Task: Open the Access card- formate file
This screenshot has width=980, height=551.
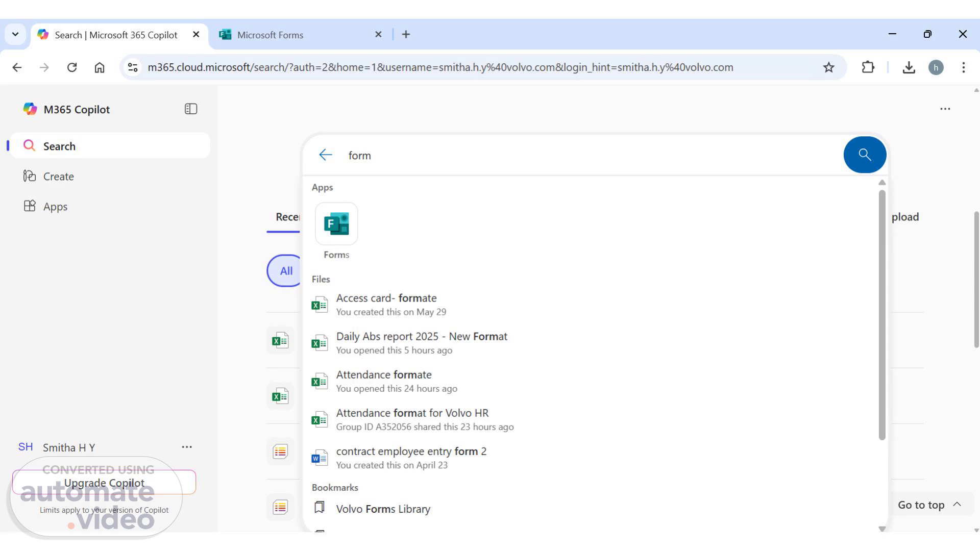Action: 591,305
